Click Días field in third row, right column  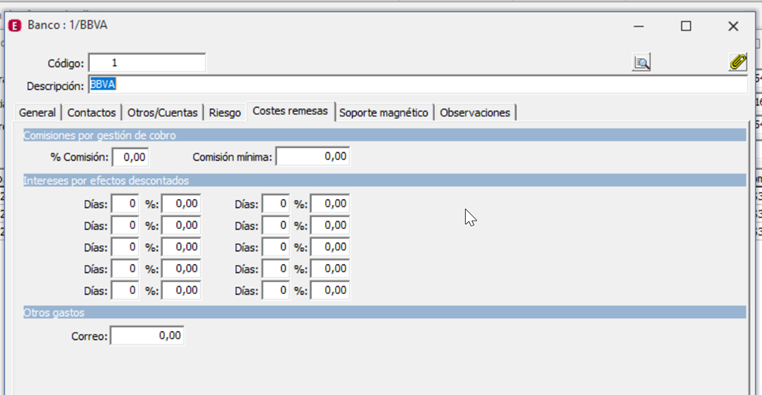coord(276,247)
